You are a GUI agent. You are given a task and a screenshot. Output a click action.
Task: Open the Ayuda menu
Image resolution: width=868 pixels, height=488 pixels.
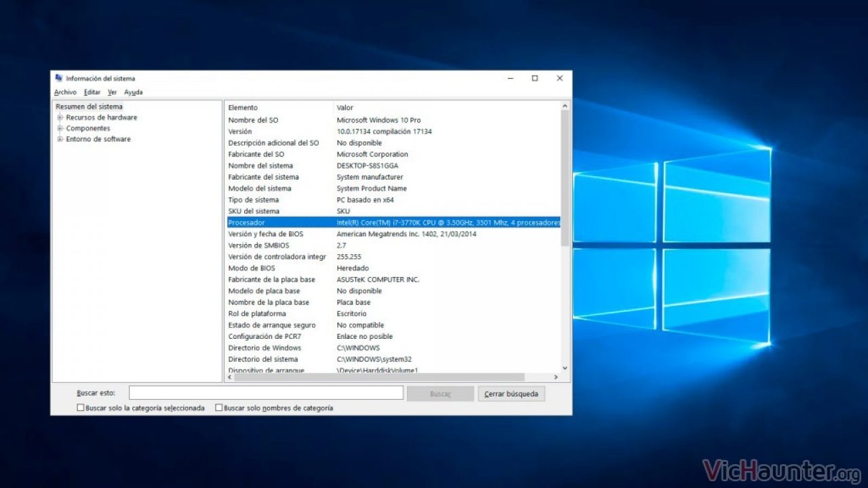point(134,92)
